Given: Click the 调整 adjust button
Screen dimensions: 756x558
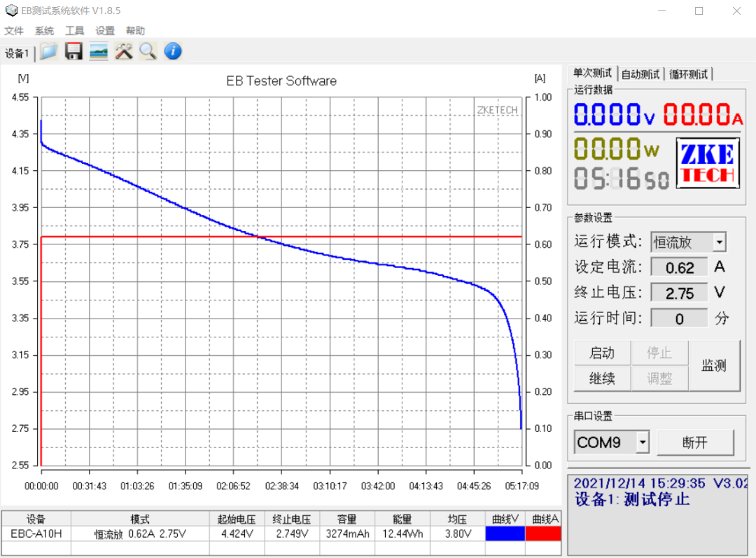Looking at the screenshot, I should pyautogui.click(x=659, y=379).
